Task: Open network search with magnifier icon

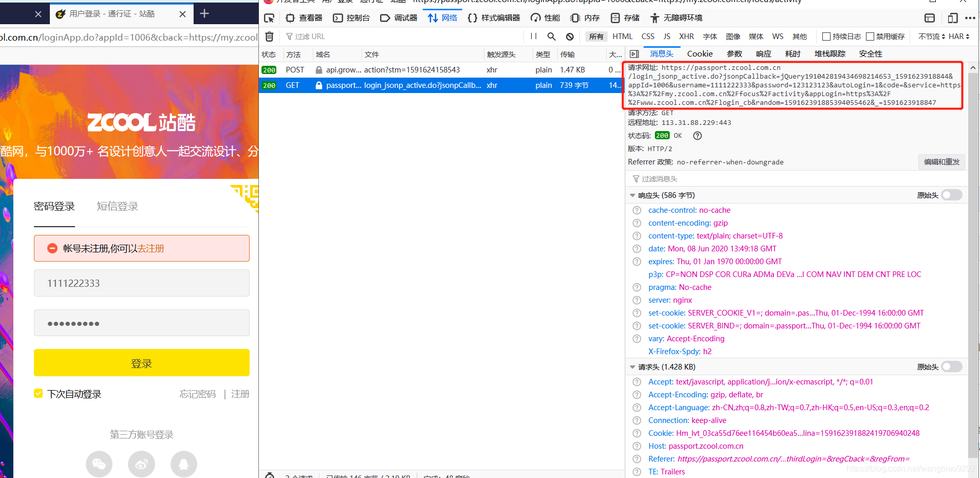Action: point(552,36)
